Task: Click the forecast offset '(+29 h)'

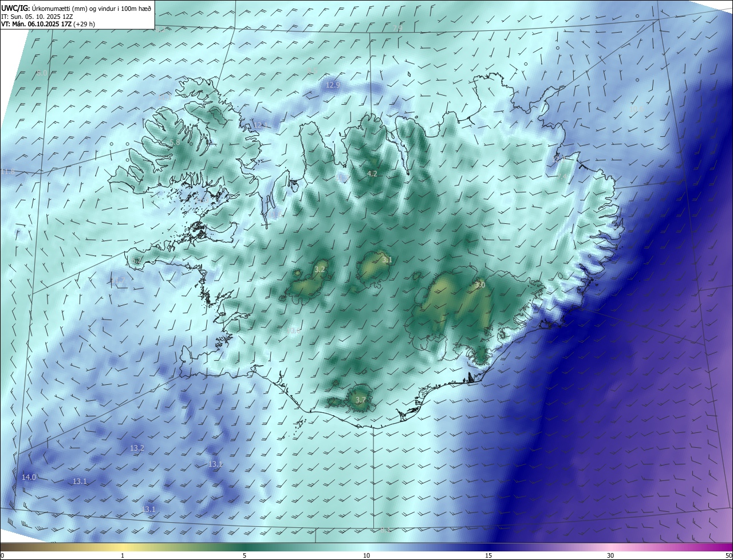Action: click(85, 24)
